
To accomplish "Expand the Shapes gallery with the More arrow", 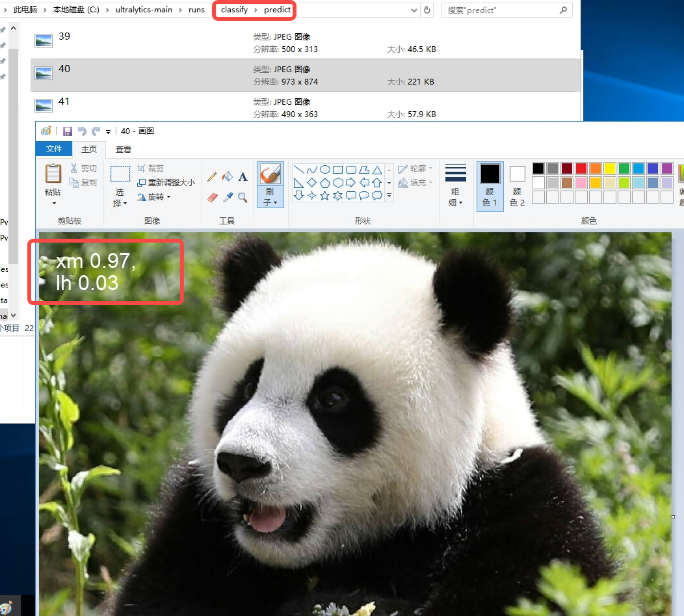I will pos(389,196).
